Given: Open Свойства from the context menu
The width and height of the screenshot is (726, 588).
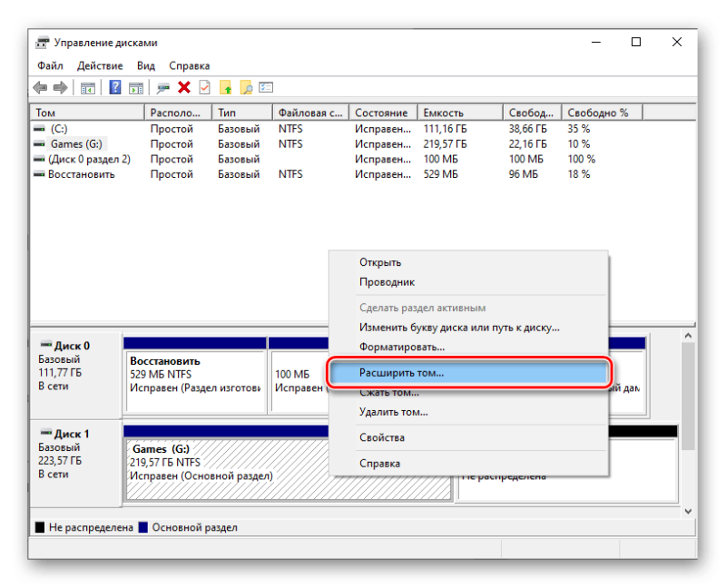Looking at the screenshot, I should click(468, 437).
